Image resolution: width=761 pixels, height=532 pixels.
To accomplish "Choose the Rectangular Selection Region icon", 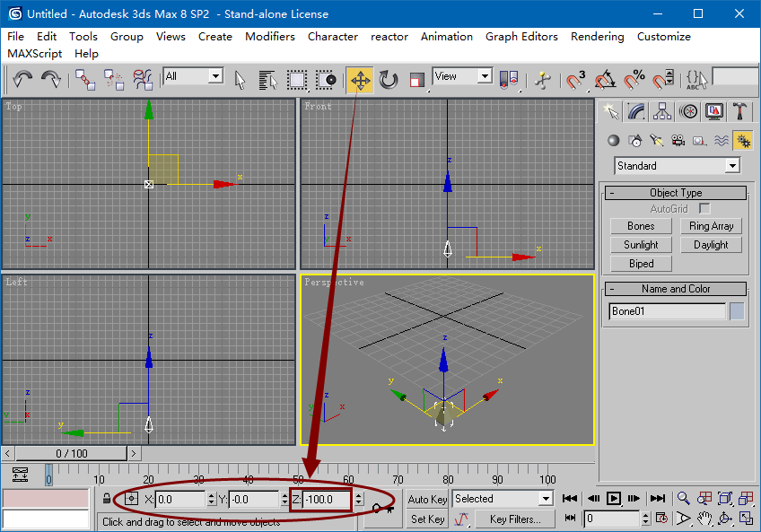I will (296, 80).
